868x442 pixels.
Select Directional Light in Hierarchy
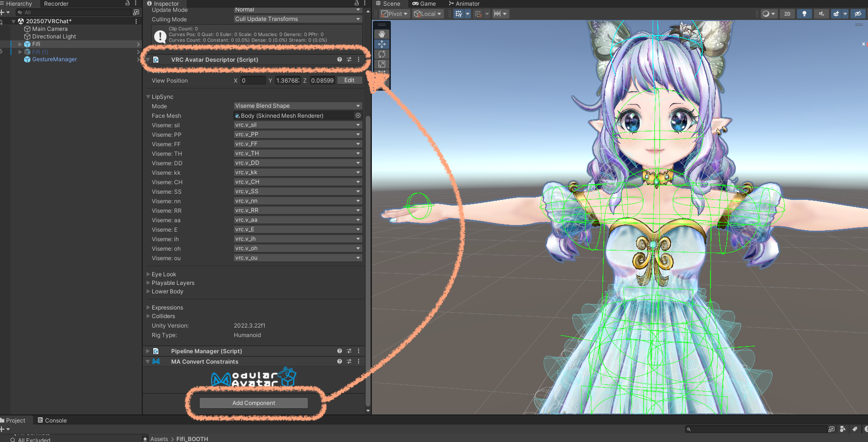(x=54, y=37)
